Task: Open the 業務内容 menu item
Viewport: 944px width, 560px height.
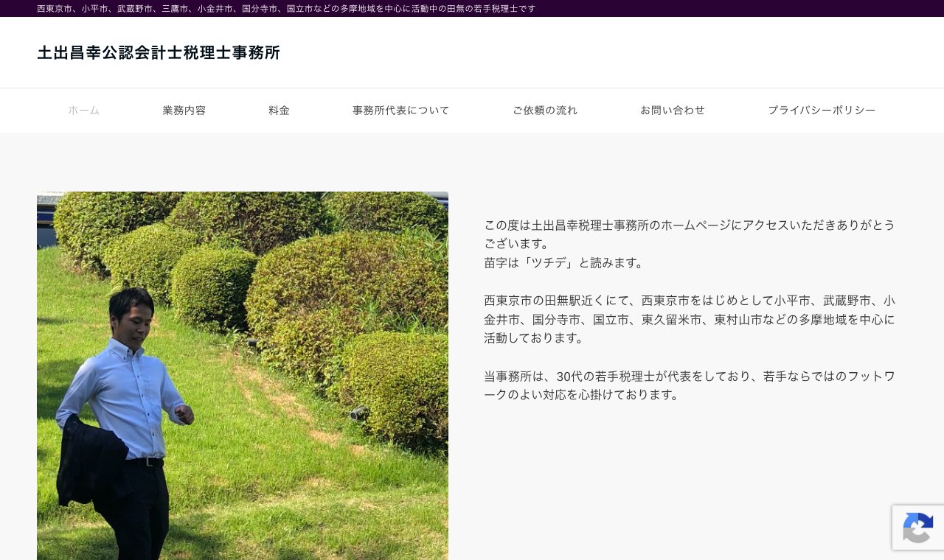Action: point(184,111)
